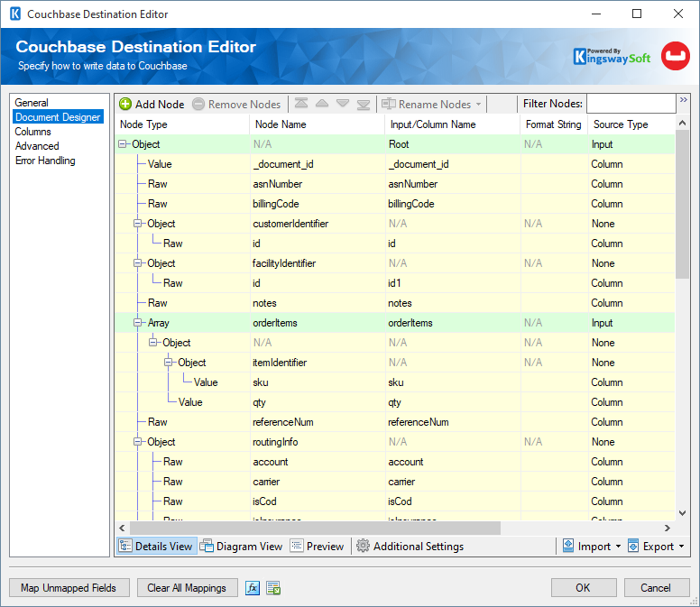Image resolution: width=700 pixels, height=607 pixels.
Task: Click Map Unmapped Fields button
Action: coord(69,588)
